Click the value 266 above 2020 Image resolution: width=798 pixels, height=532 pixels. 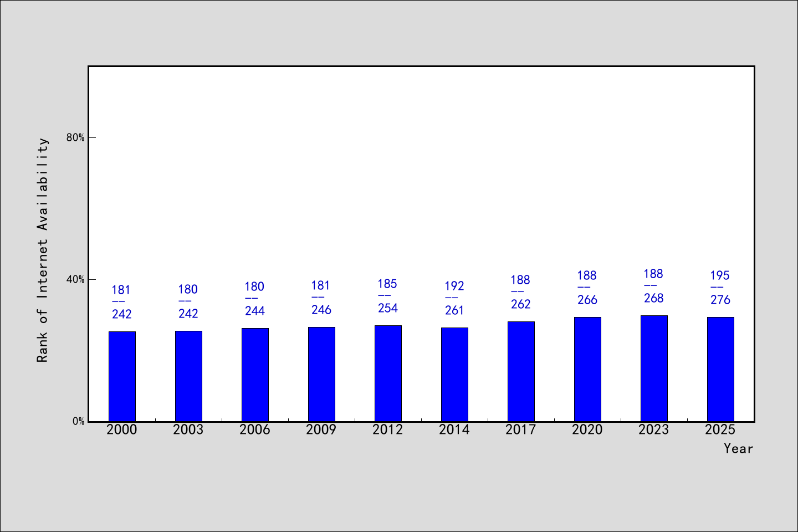pos(587,300)
